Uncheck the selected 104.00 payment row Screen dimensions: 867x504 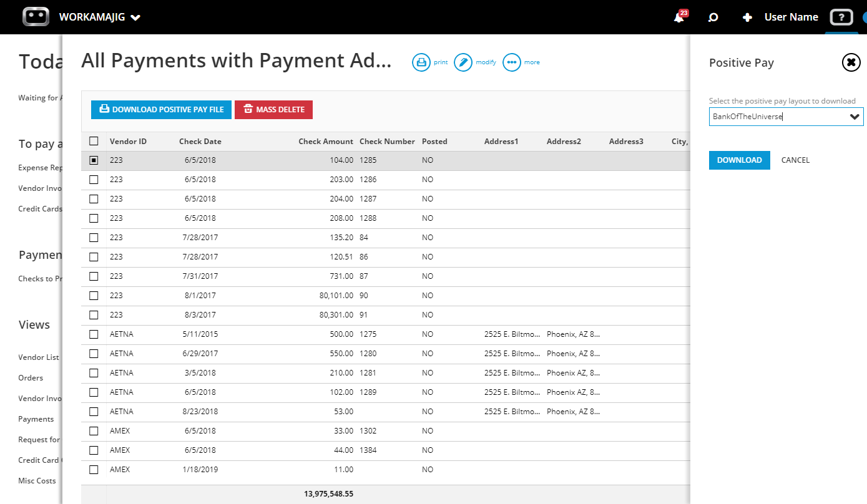(94, 160)
